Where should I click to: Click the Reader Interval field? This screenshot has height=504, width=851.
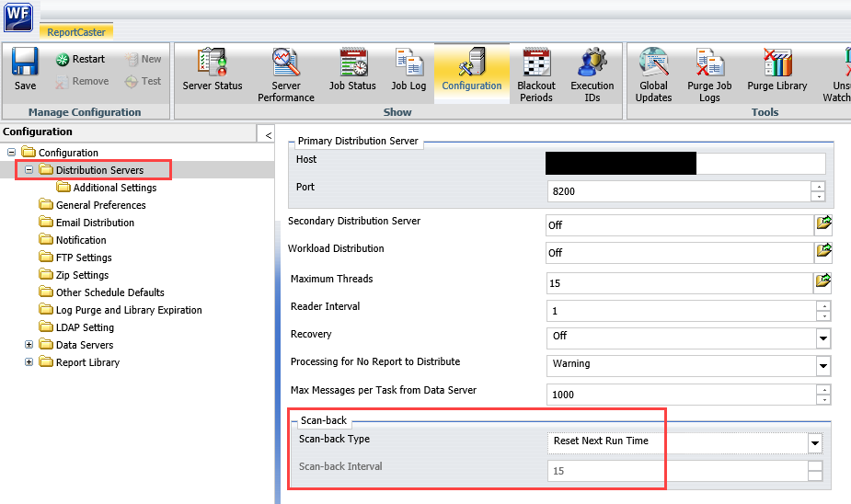coord(681,311)
